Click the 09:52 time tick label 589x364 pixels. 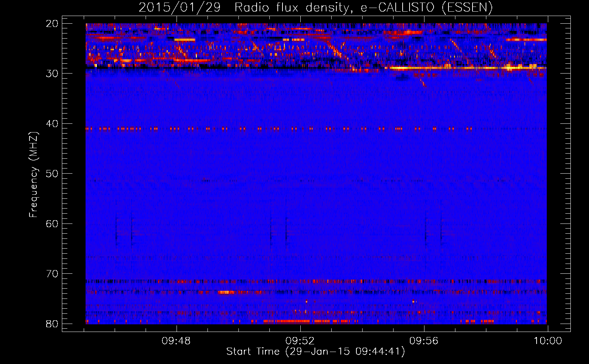click(300, 341)
